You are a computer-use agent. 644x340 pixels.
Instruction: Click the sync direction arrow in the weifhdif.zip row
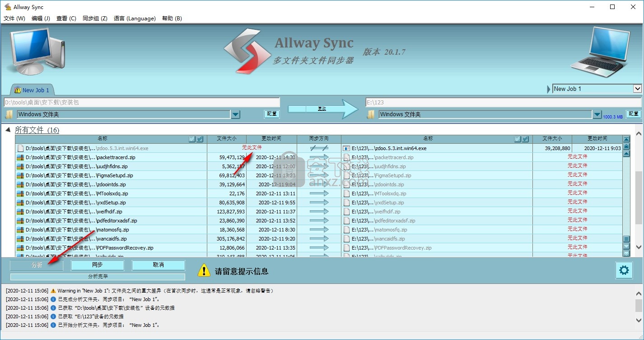tap(319, 212)
